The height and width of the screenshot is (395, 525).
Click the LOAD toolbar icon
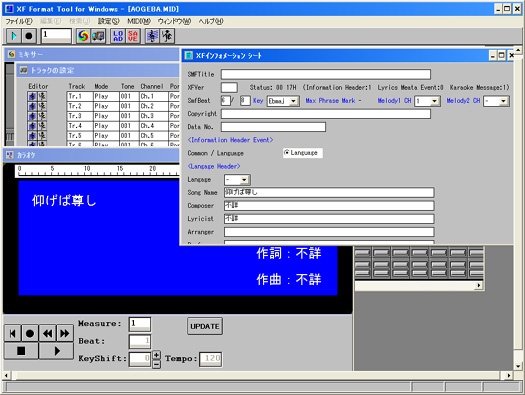118,36
